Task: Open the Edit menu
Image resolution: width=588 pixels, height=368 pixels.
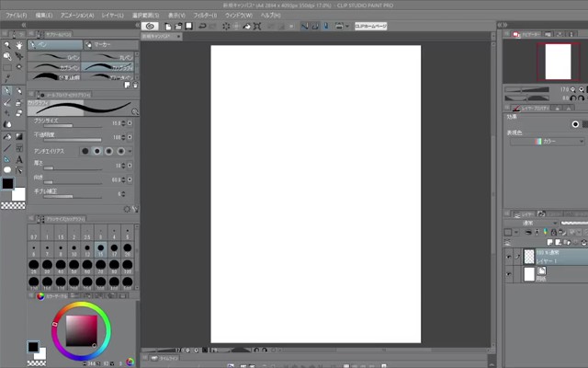Action: pyautogui.click(x=44, y=16)
